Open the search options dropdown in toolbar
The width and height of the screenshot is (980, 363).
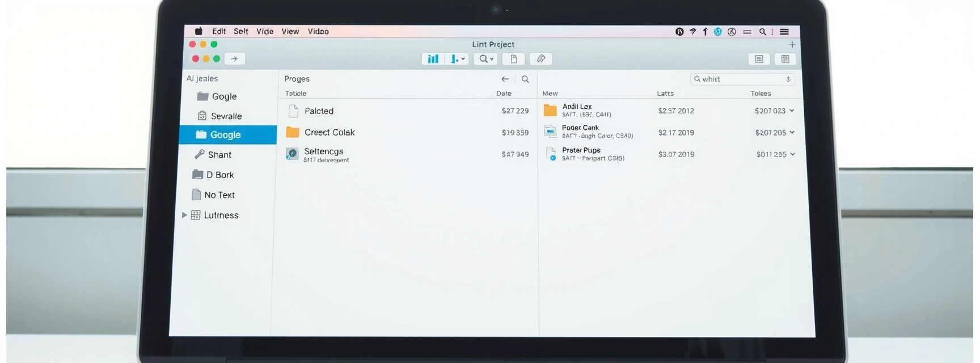tap(486, 59)
